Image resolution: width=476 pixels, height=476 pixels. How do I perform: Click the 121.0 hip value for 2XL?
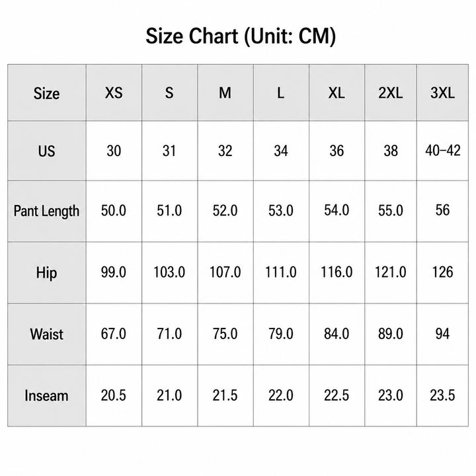point(391,272)
